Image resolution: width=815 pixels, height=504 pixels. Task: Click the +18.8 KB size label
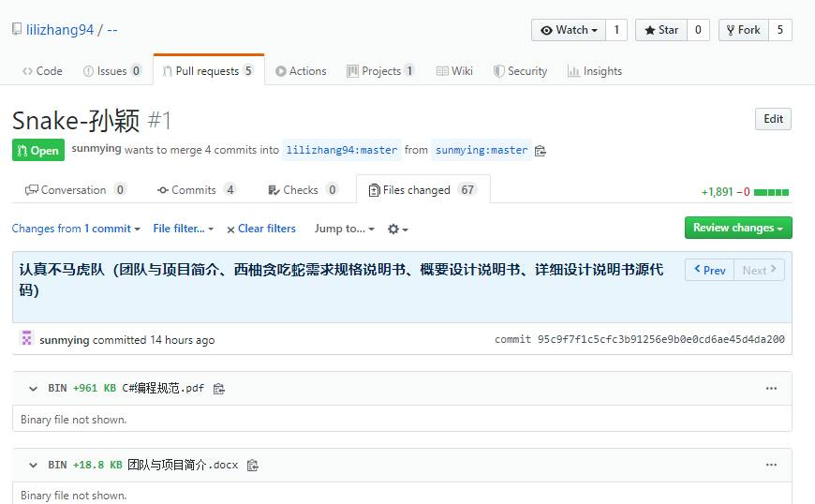coord(97,465)
